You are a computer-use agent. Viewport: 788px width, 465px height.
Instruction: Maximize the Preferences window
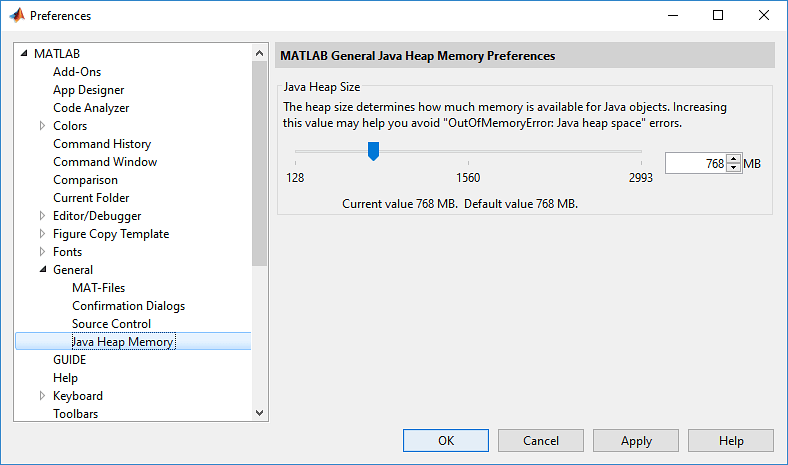tap(718, 16)
